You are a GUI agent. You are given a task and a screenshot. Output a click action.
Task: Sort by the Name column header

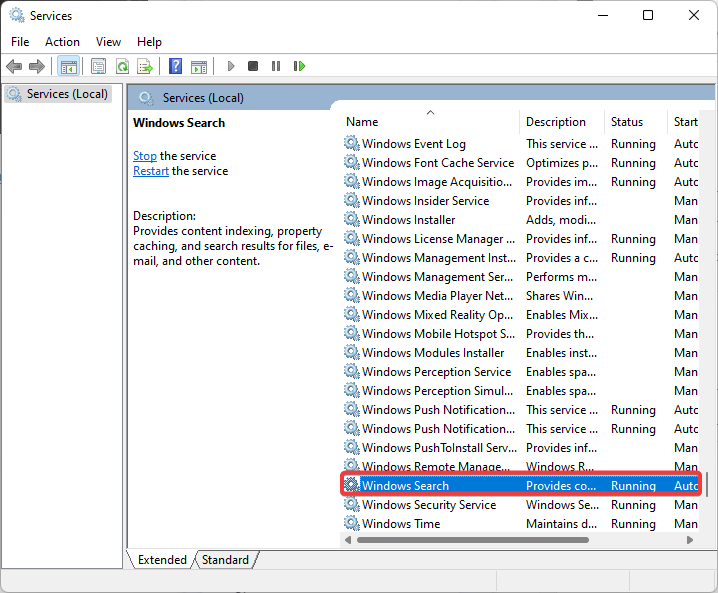(x=430, y=122)
